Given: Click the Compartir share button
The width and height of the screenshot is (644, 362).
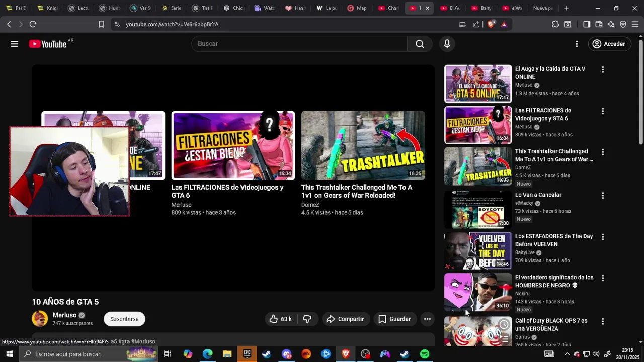Looking at the screenshot, I should click(345, 319).
